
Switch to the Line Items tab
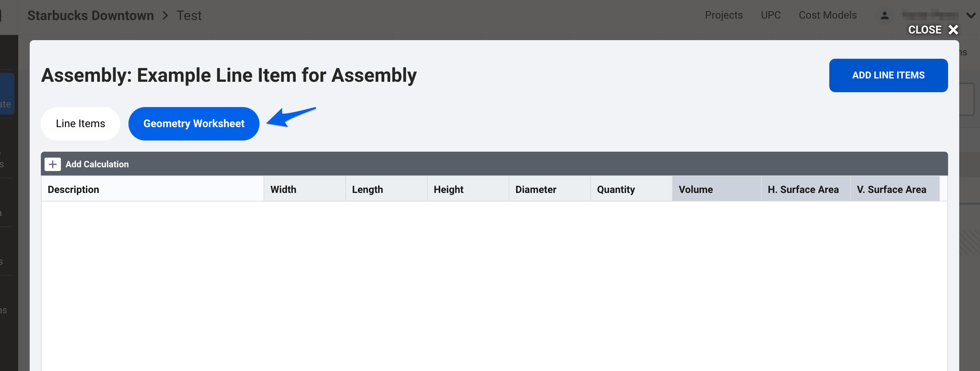click(x=80, y=123)
